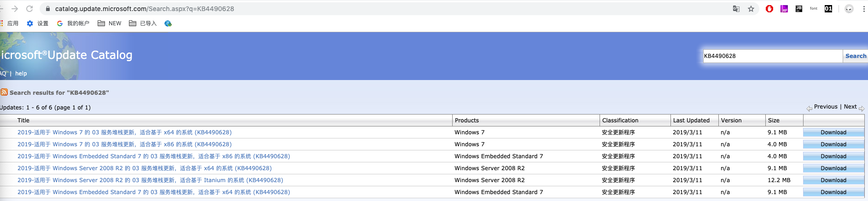Sort by the Version column header
Viewport: 868px width, 201px height.
pyautogui.click(x=731, y=121)
